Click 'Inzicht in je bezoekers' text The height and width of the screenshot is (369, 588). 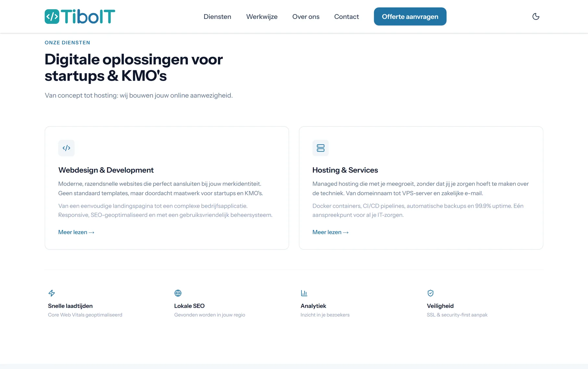(x=325, y=315)
